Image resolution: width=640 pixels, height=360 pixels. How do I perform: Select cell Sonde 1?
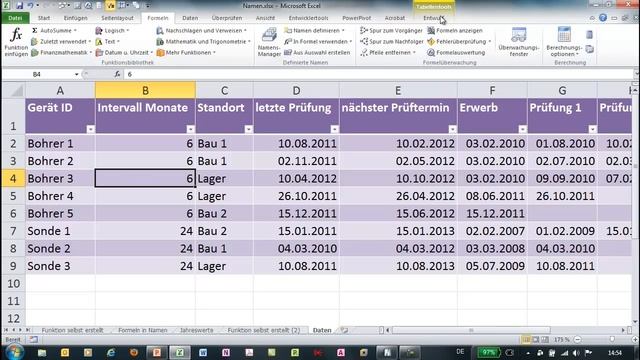(60, 231)
